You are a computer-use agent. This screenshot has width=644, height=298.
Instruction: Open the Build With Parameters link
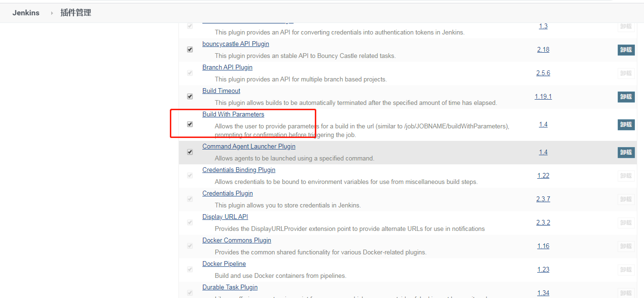pyautogui.click(x=233, y=114)
